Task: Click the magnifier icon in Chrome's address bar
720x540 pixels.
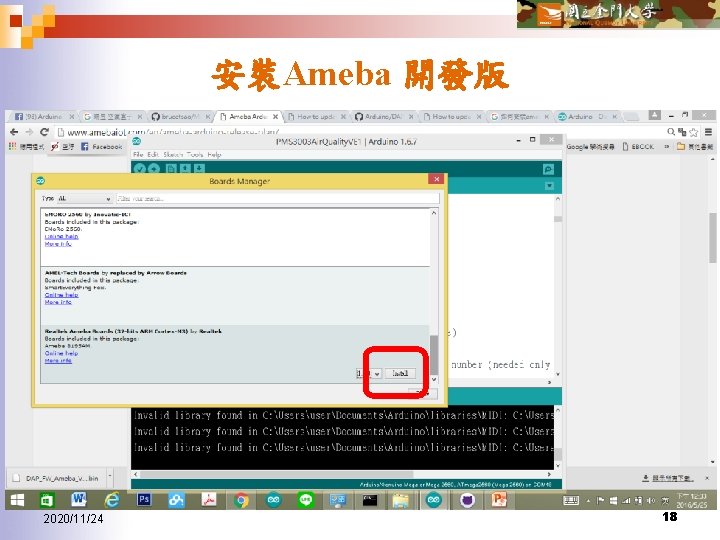Action: click(671, 132)
